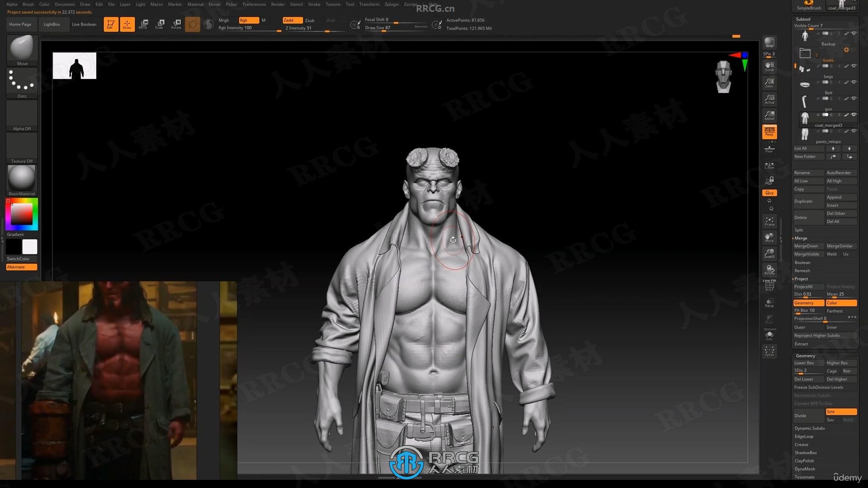Hide the pants_retopo subtool via eye icon
868x488 pixels.
tap(854, 131)
